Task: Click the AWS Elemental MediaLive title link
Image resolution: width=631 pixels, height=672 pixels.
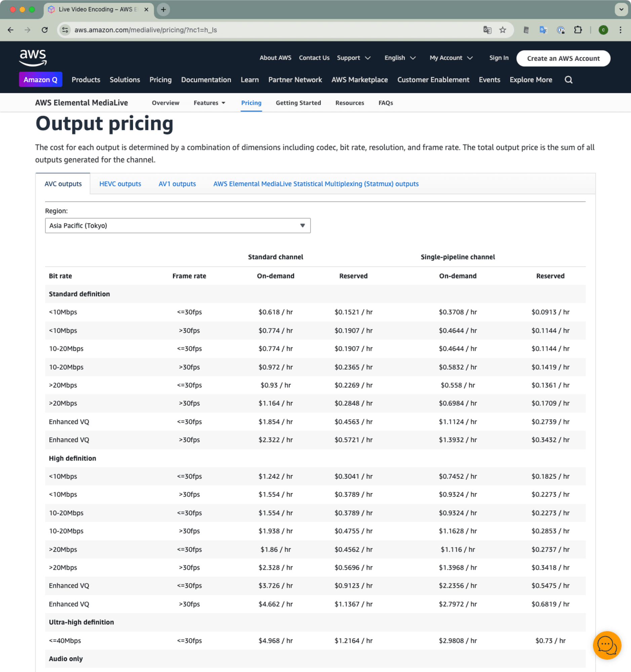Action: 81,103
